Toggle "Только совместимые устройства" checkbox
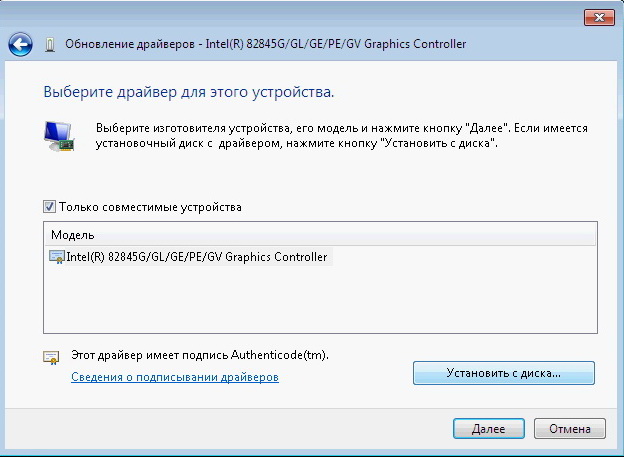This screenshot has width=624, height=457. pos(50,207)
